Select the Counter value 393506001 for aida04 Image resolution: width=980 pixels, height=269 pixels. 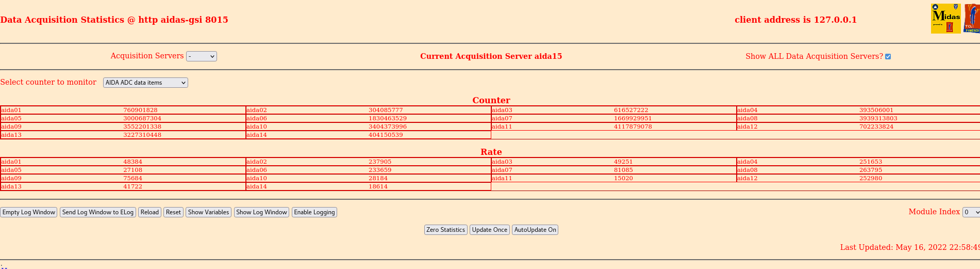(x=876, y=110)
